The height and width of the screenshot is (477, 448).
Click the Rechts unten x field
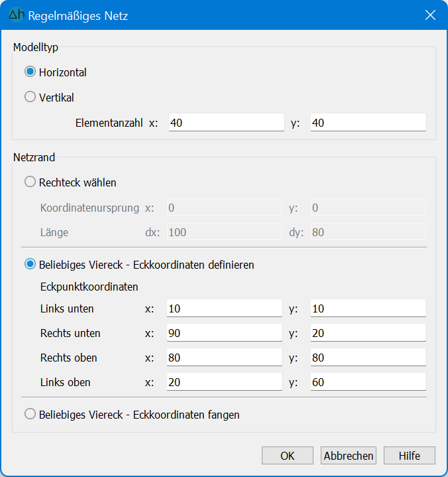point(224,333)
